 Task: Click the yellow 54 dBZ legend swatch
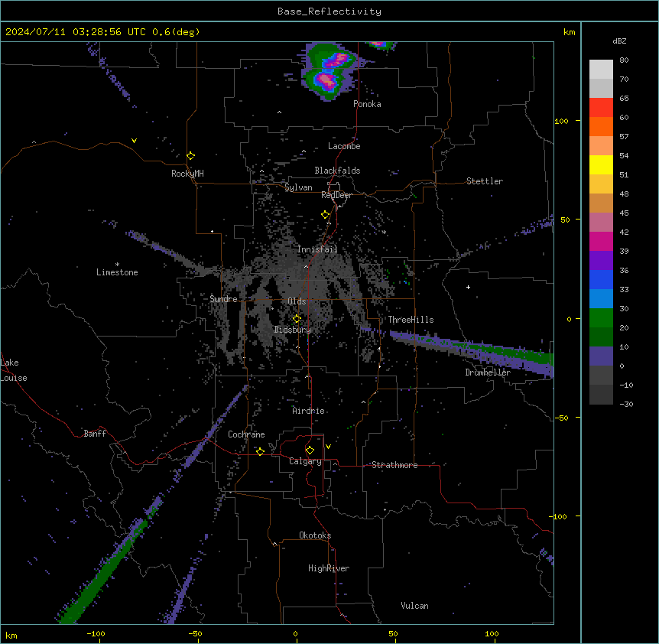pyautogui.click(x=601, y=164)
